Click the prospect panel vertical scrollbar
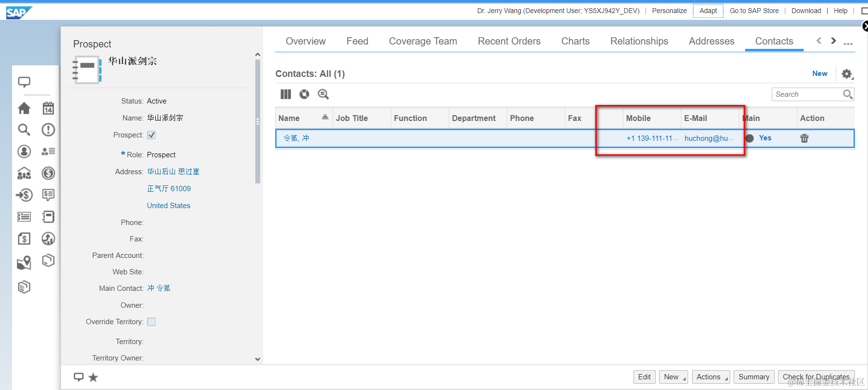The height and width of the screenshot is (390, 868). pos(258,121)
